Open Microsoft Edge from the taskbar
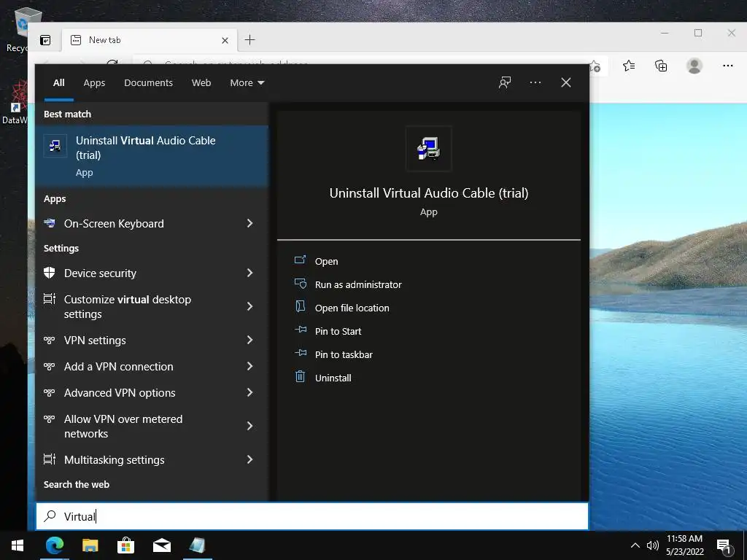Image resolution: width=747 pixels, height=560 pixels. click(x=54, y=545)
